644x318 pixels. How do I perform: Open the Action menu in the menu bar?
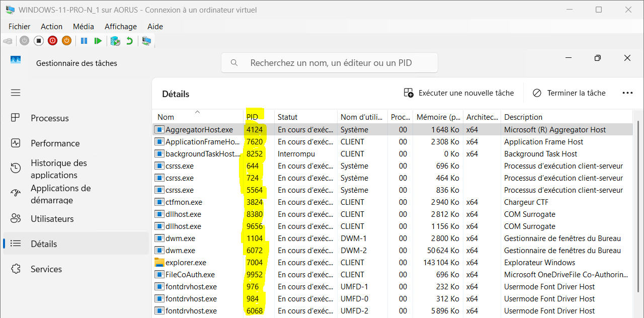pos(51,27)
